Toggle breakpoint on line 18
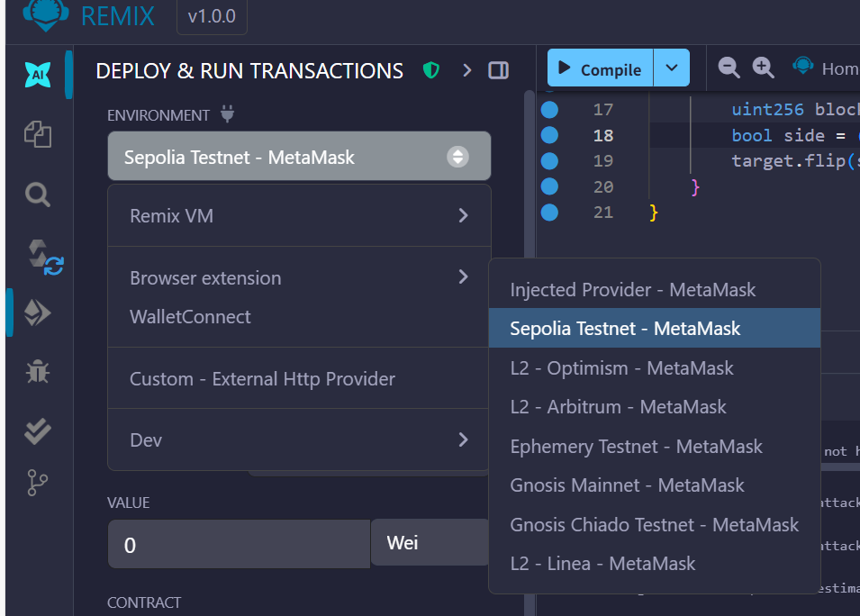 point(549,135)
